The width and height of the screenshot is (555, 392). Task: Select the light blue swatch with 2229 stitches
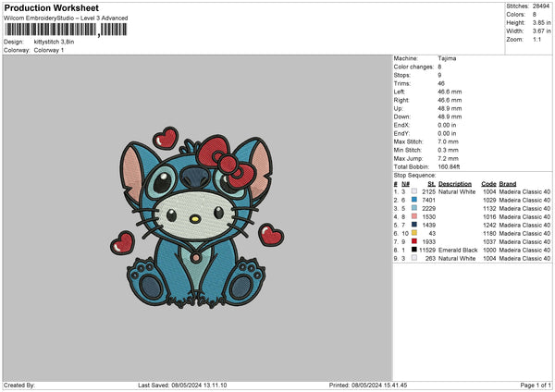pyautogui.click(x=414, y=208)
